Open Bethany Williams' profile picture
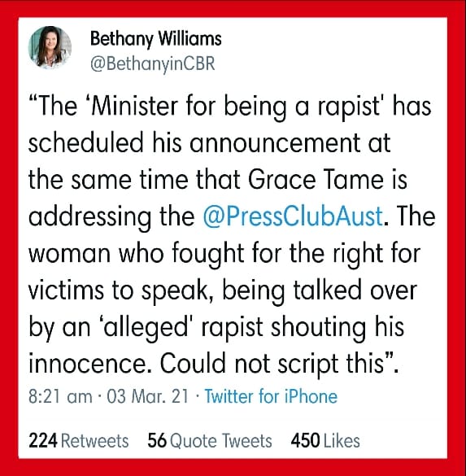Viewport: 466px width, 476px height. [x=50, y=48]
